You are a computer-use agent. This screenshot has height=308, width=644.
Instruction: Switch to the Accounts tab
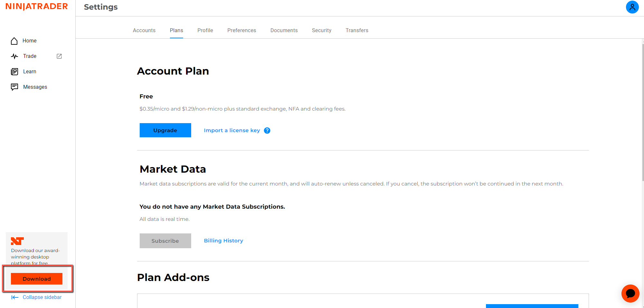click(144, 30)
